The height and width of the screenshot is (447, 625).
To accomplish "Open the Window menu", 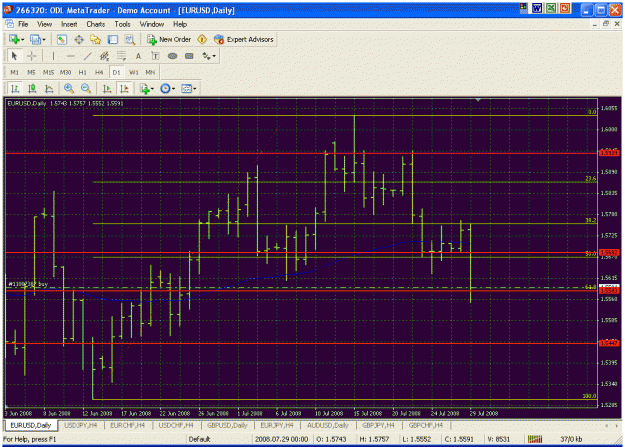I will click(151, 24).
